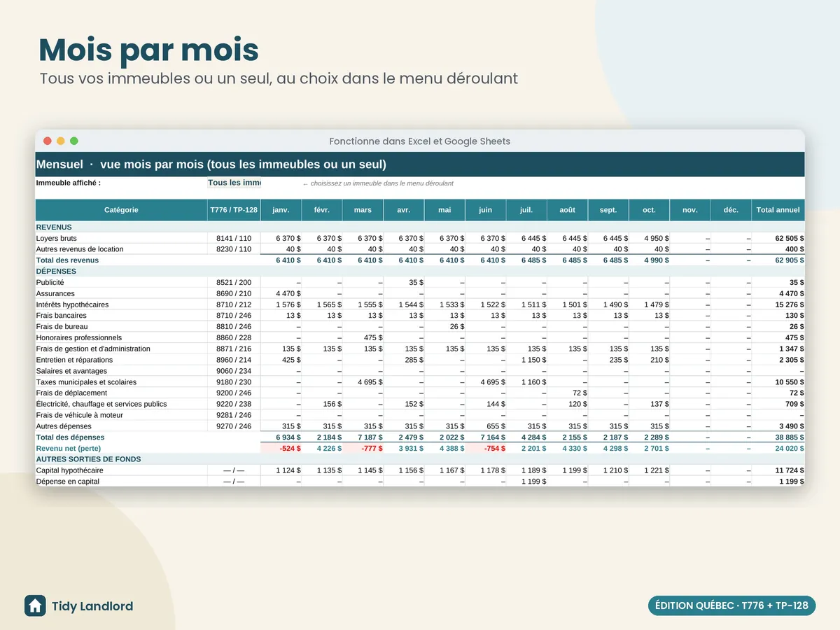
Task: Click the 'Fonctionne dans Excel et Google Sheets' title
Action: pyautogui.click(x=420, y=141)
